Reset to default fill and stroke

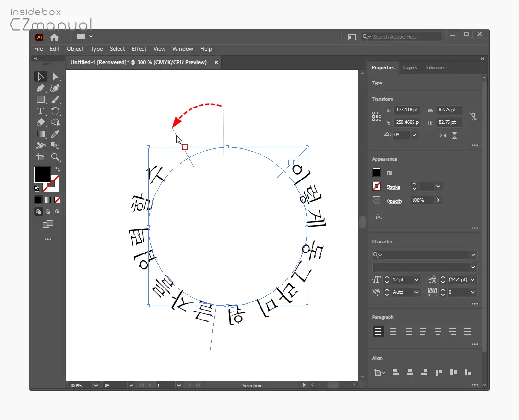pyautogui.click(x=36, y=189)
